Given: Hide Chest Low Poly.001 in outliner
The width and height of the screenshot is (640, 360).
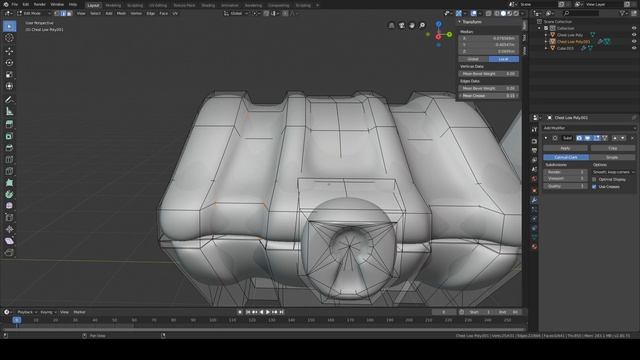Looking at the screenshot, I should 634,42.
